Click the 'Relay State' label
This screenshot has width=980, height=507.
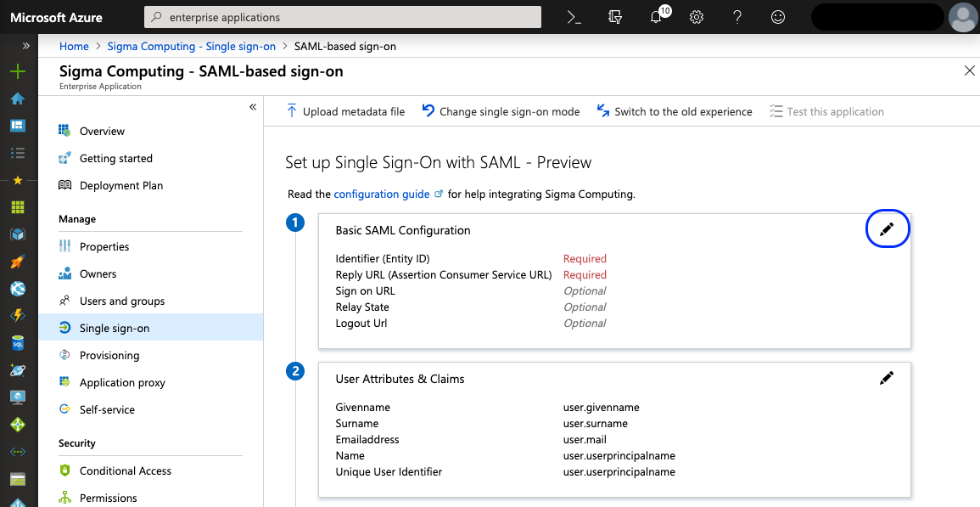362,307
